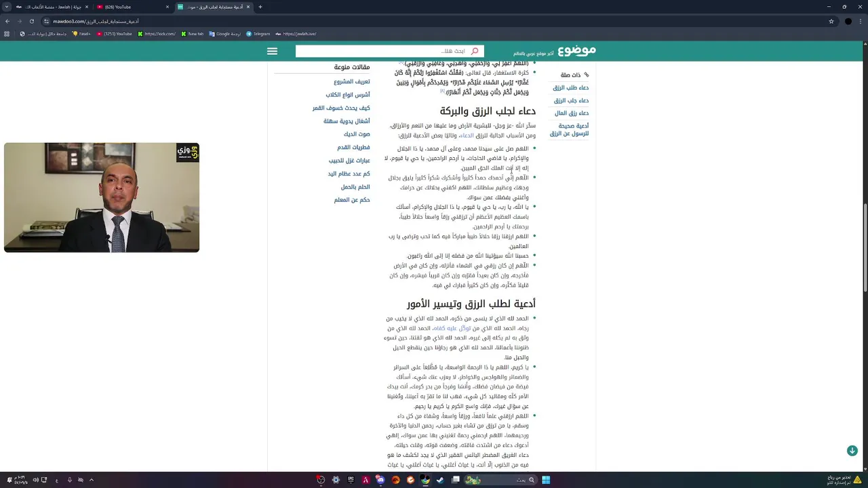868x488 pixels.
Task: Open the apps grid bookmark icon
Action: [x=7, y=33]
